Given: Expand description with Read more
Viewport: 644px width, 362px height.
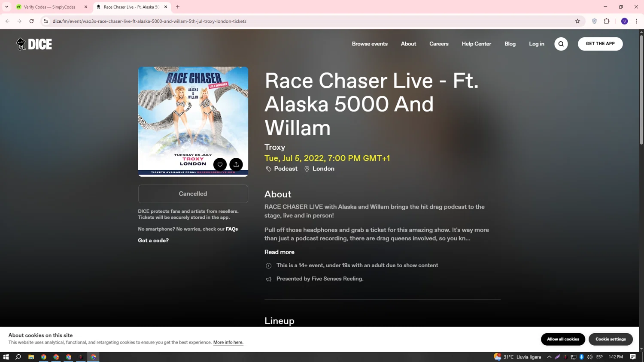Looking at the screenshot, I should [279, 252].
